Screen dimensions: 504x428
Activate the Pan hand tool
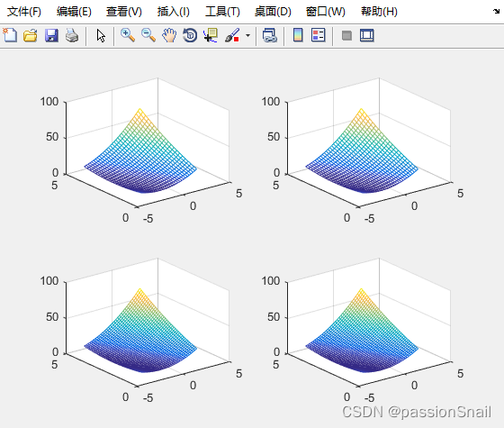click(x=169, y=35)
